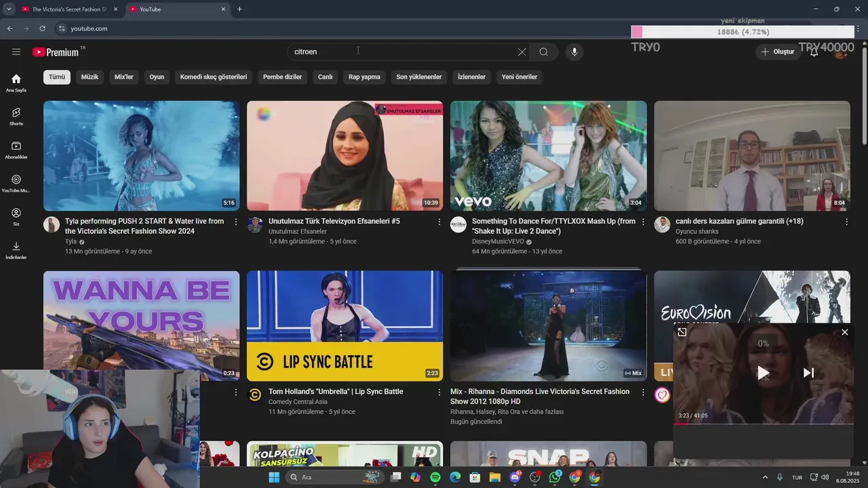Image resolution: width=868 pixels, height=488 pixels.
Task: Open options for Unutulmaz Türk Televizyon video
Action: pyautogui.click(x=439, y=222)
